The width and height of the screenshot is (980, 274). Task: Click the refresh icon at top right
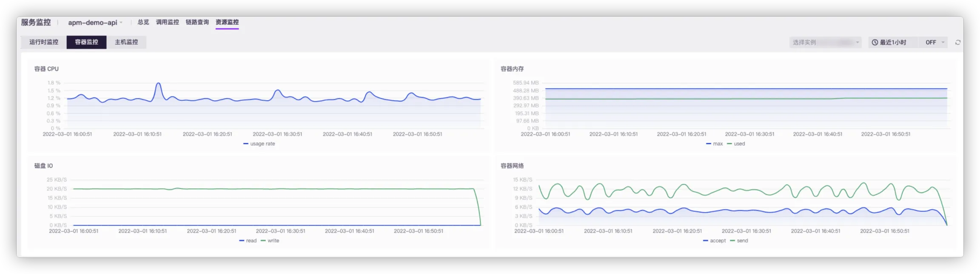coord(957,43)
